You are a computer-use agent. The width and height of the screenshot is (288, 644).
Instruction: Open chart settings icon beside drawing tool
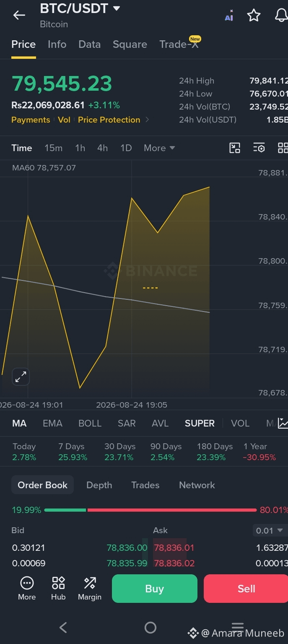(x=259, y=148)
